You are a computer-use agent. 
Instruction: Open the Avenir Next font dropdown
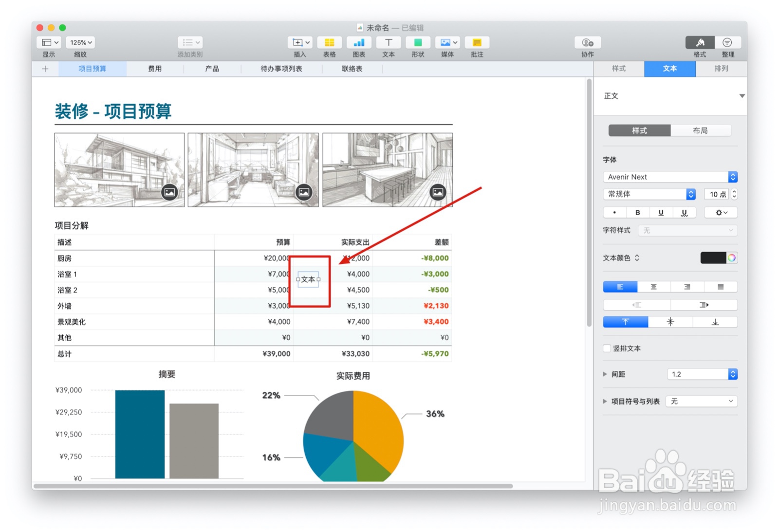coord(669,177)
